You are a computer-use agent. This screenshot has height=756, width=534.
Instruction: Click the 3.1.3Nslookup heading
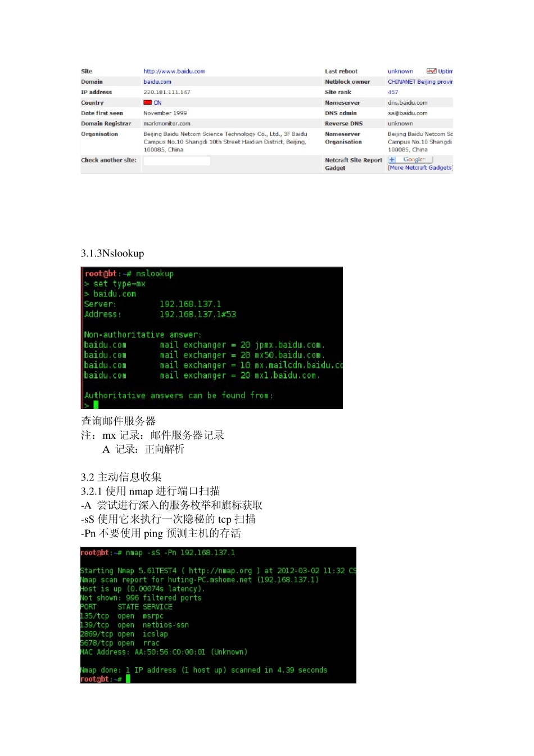pos(112,254)
